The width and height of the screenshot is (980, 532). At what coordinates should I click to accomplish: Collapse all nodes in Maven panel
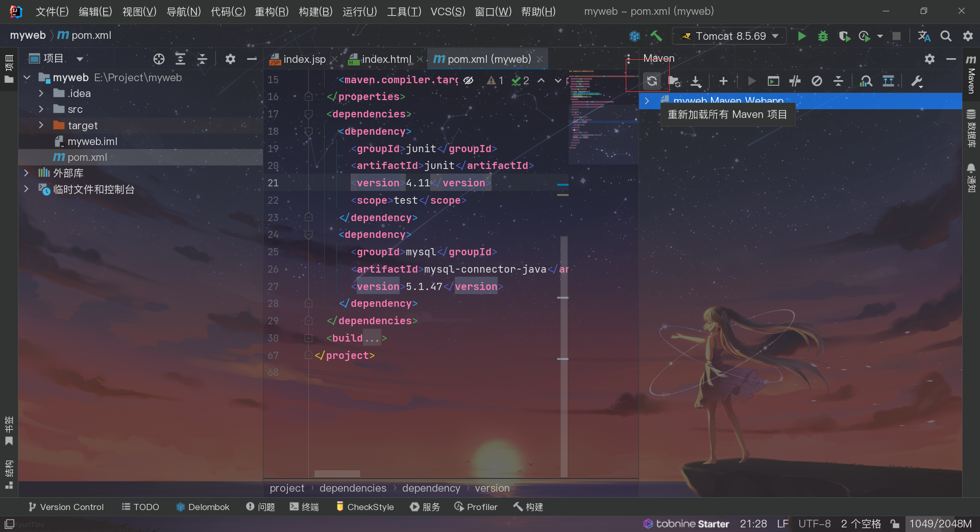tap(838, 81)
